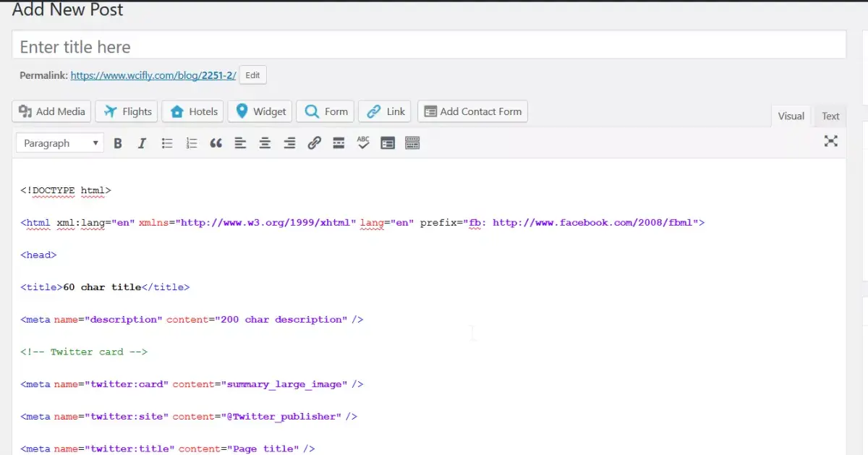This screenshot has width=868, height=455.
Task: Click the Link button beside Form
Action: [x=386, y=111]
